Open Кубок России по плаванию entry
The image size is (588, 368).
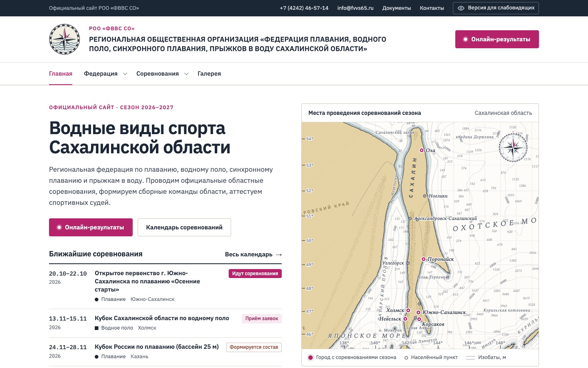157,347
